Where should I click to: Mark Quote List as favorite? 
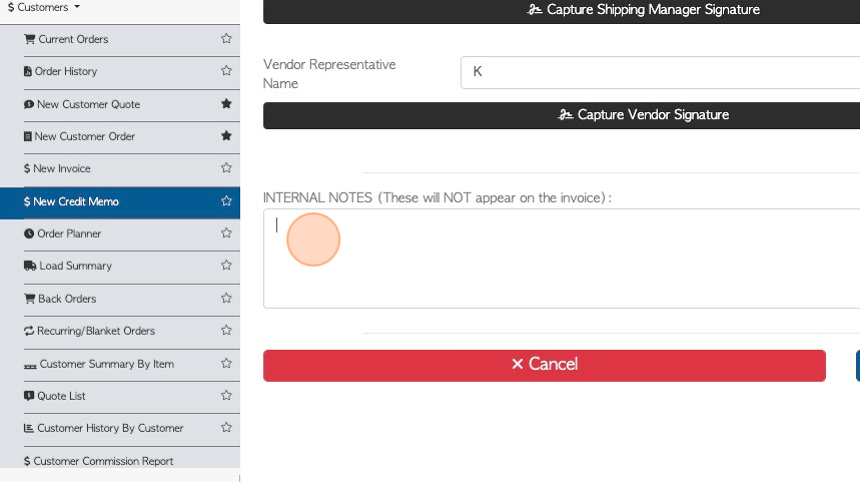click(x=226, y=395)
